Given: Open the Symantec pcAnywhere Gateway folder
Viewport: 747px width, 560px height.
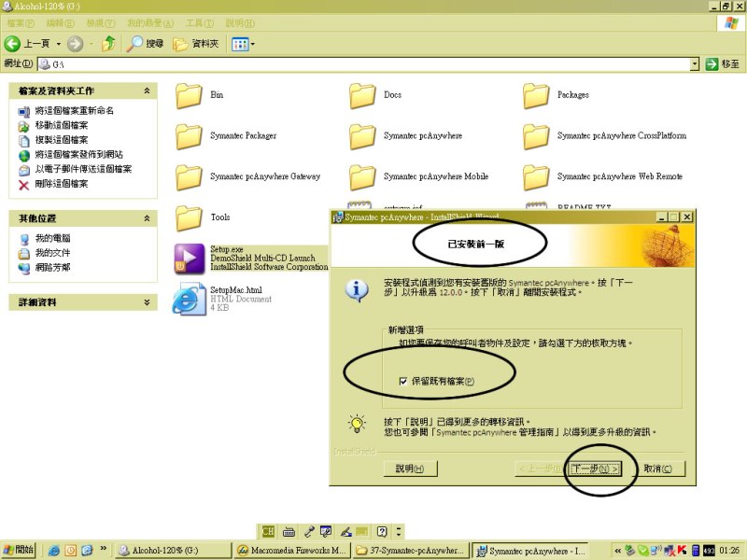Looking at the screenshot, I should point(190,177).
